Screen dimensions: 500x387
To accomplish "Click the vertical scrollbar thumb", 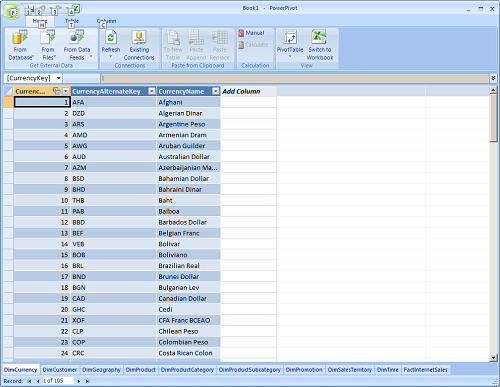I will (493, 118).
